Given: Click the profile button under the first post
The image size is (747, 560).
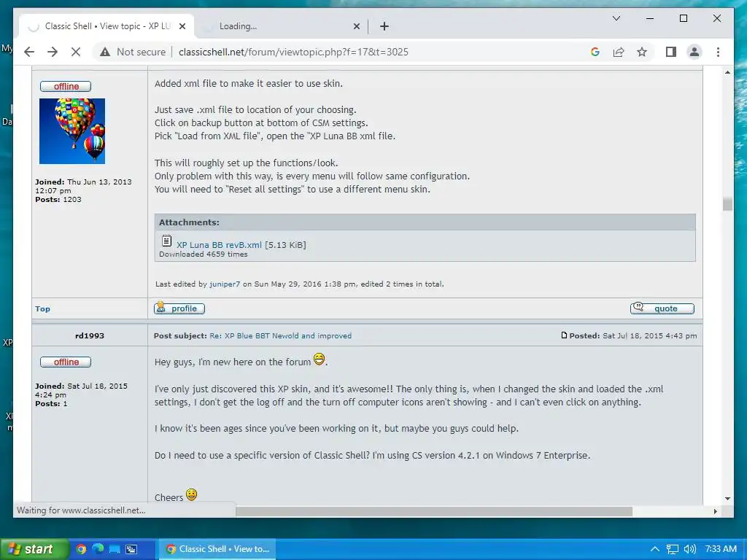Looking at the screenshot, I should click(x=179, y=308).
